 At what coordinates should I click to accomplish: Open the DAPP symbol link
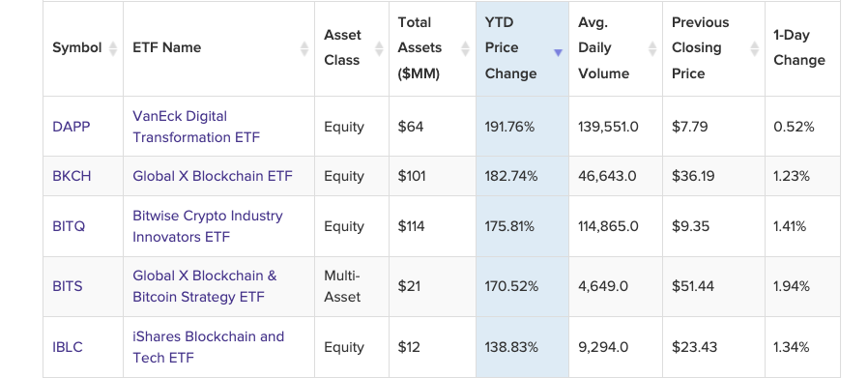[72, 127]
